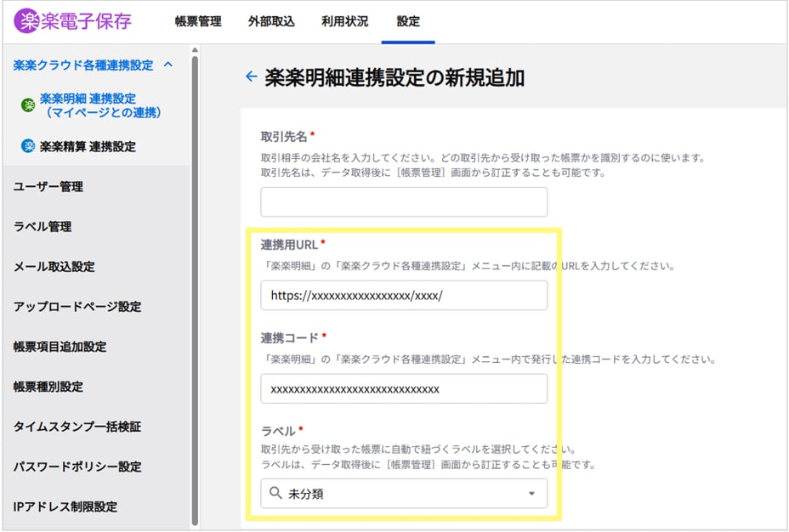The image size is (789, 532).
Task: Click the blue 楽楽精算 icon in sidebar
Action: [28, 146]
